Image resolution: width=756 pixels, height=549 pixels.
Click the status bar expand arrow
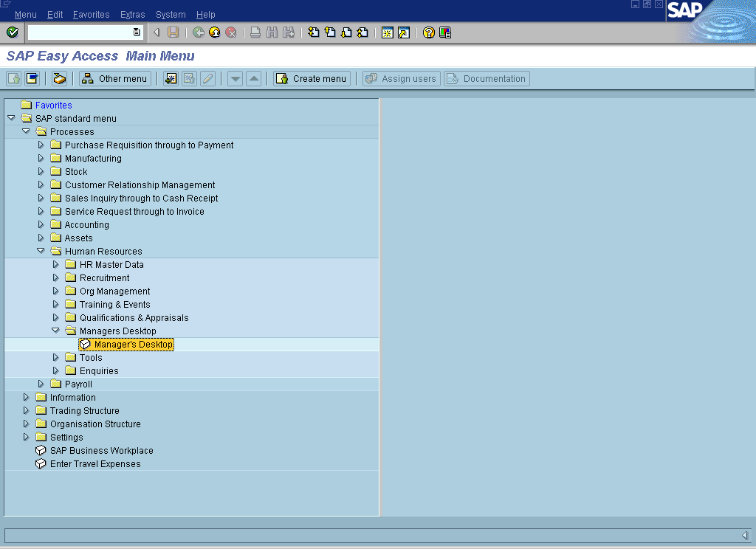coord(745,535)
